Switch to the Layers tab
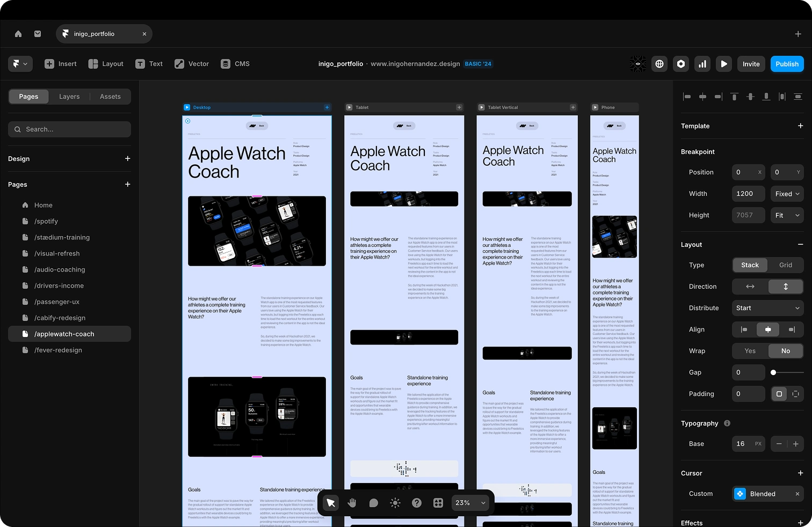The width and height of the screenshot is (812, 527). [69, 97]
